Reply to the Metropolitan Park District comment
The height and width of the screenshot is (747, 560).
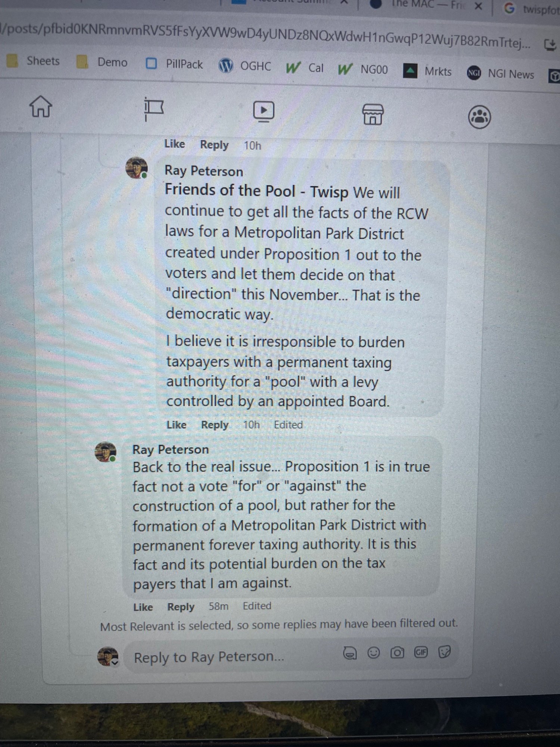[x=215, y=425]
